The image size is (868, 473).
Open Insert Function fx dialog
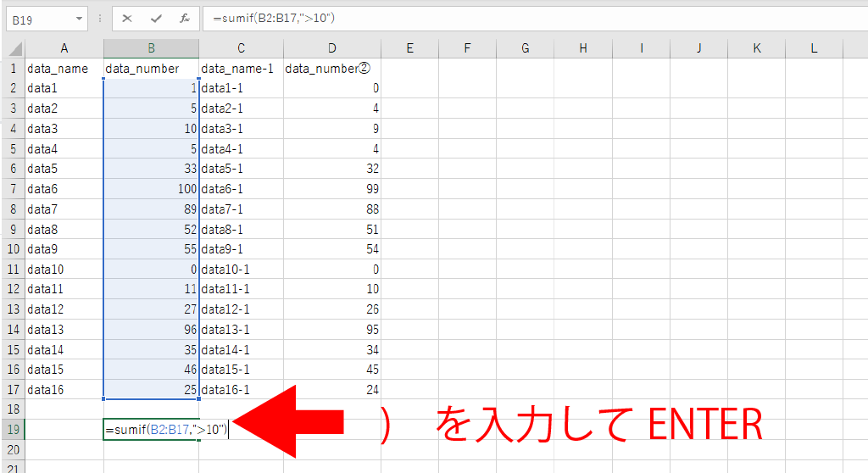pos(184,19)
